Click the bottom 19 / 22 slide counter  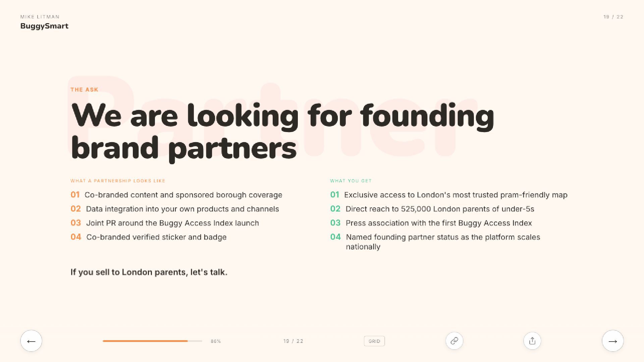coord(293,341)
